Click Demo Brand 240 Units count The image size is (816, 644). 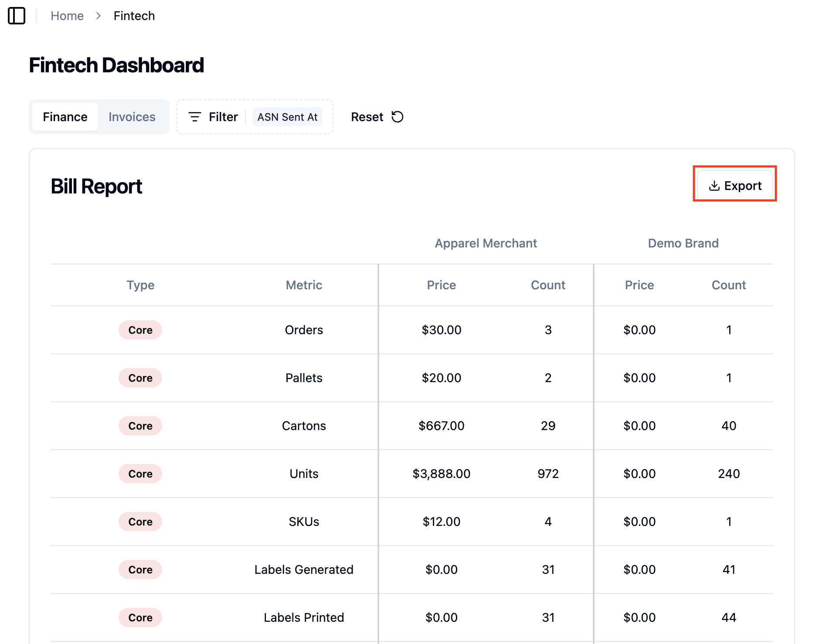click(729, 474)
